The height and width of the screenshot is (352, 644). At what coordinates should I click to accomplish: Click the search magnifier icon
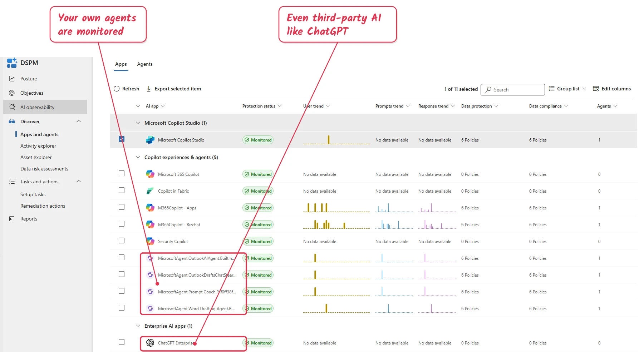point(488,90)
